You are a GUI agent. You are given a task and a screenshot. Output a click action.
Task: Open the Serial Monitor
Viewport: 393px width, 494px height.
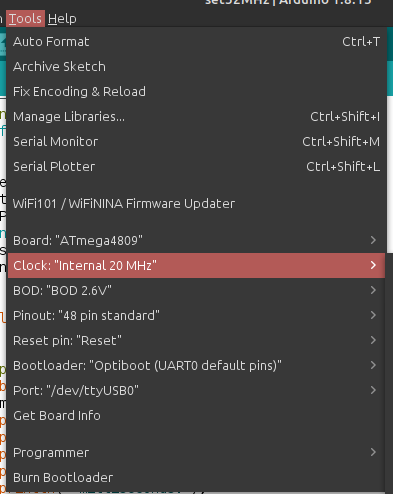pyautogui.click(x=196, y=142)
